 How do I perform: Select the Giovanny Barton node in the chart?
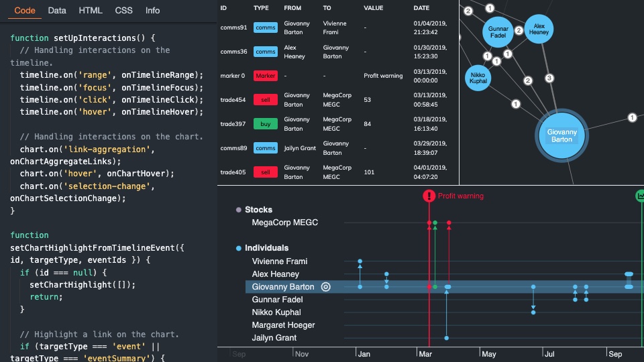tap(561, 135)
